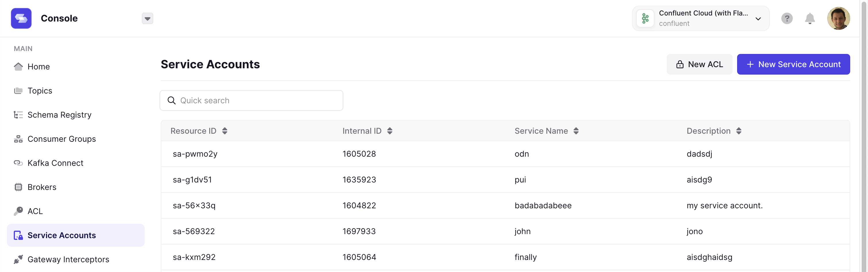Sort by Description column
The height and width of the screenshot is (272, 868).
(739, 131)
